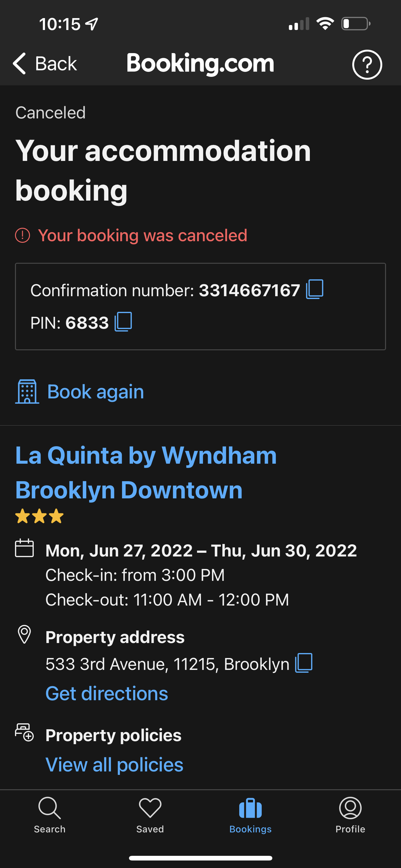Copy the confirmation number
Image resolution: width=401 pixels, height=868 pixels.
pyautogui.click(x=314, y=289)
